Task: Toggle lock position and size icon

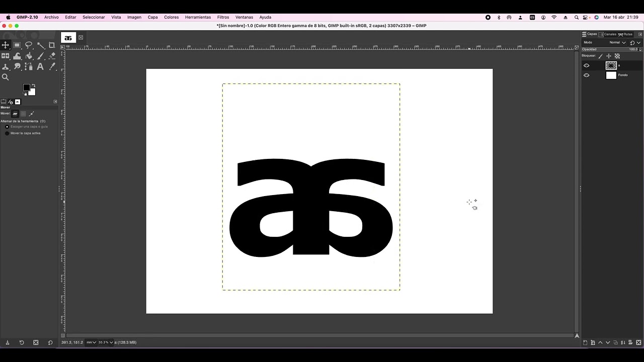Action: 609,56
